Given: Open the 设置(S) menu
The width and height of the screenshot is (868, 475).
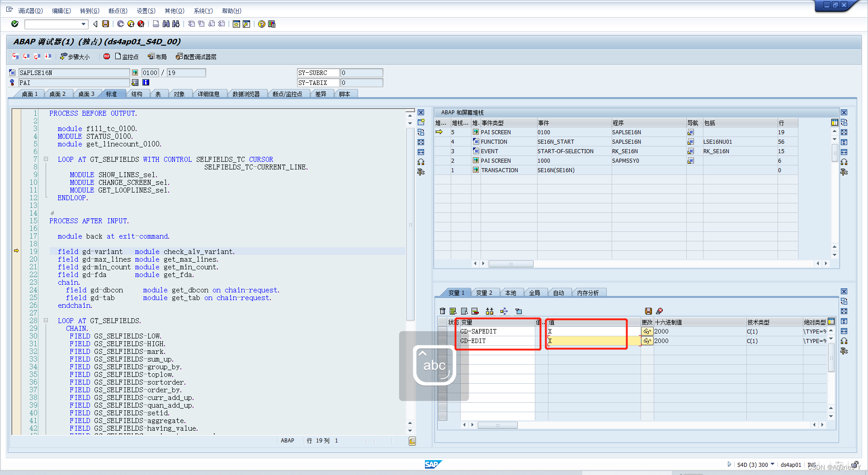Looking at the screenshot, I should (x=146, y=11).
